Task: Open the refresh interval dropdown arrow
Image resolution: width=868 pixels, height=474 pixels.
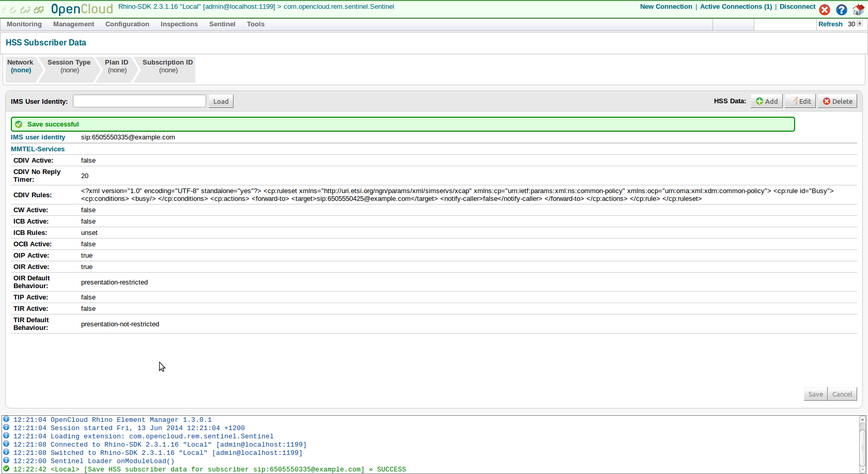Action: [860, 24]
